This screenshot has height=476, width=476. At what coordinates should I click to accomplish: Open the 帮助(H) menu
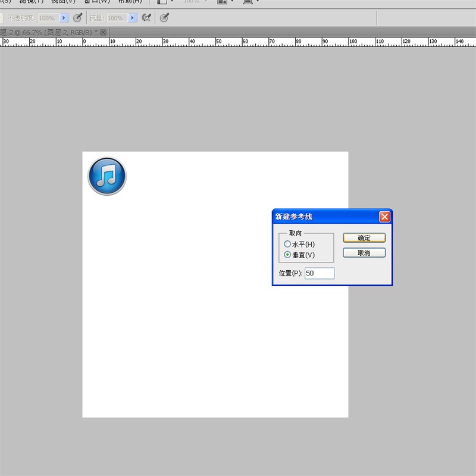(130, 2)
